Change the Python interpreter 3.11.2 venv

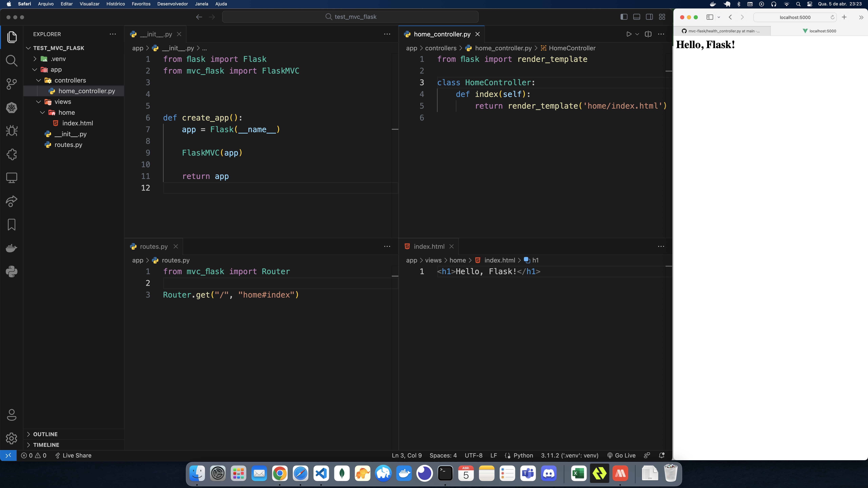tap(569, 456)
